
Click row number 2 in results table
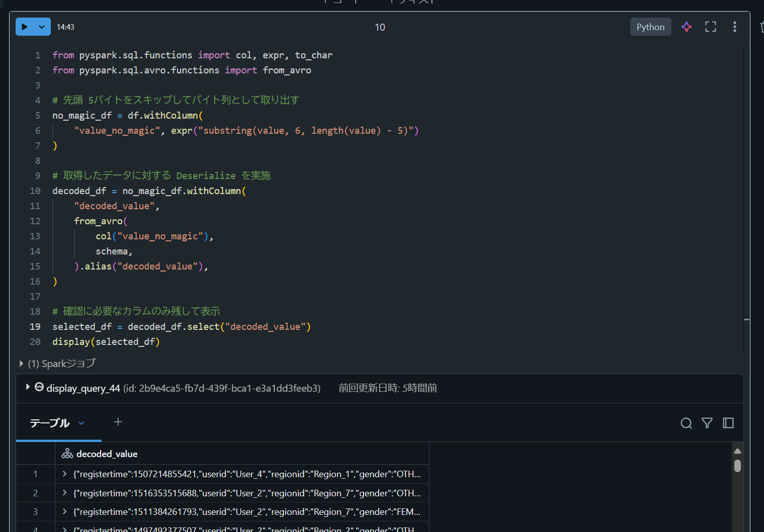click(35, 493)
